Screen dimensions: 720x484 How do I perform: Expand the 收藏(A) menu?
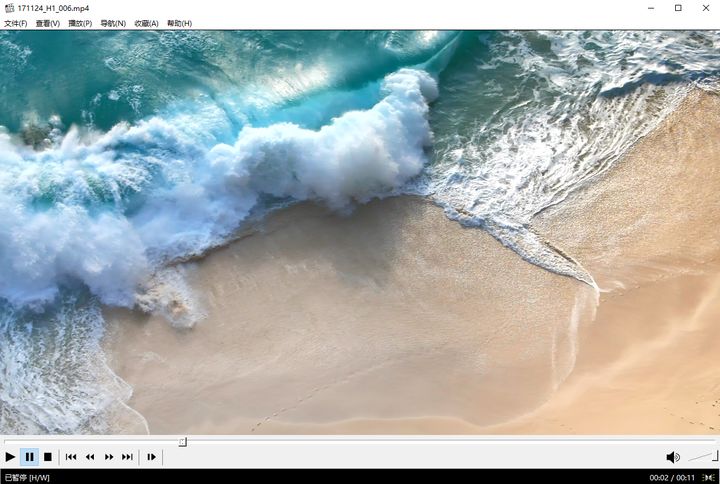coord(146,23)
